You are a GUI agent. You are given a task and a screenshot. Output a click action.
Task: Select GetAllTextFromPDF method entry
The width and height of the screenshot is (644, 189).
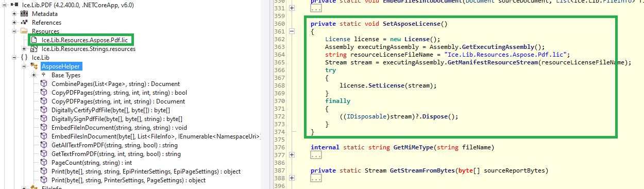(114, 145)
